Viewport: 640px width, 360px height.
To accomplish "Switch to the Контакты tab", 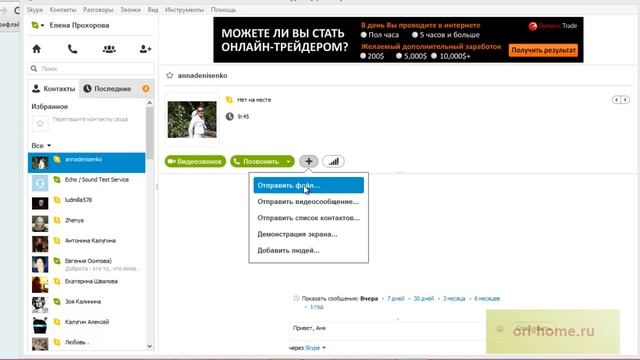I will tap(53, 89).
